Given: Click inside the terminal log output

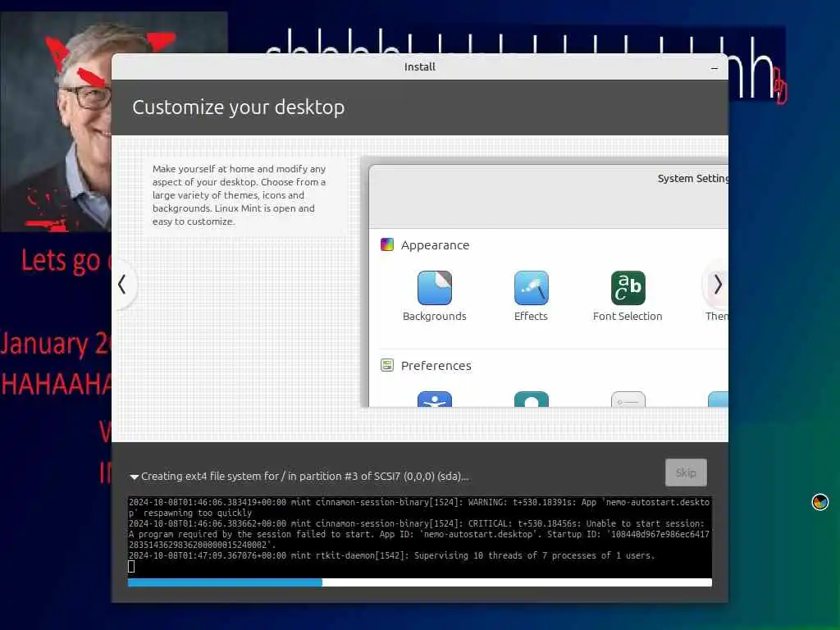Looking at the screenshot, I should pyautogui.click(x=419, y=536).
